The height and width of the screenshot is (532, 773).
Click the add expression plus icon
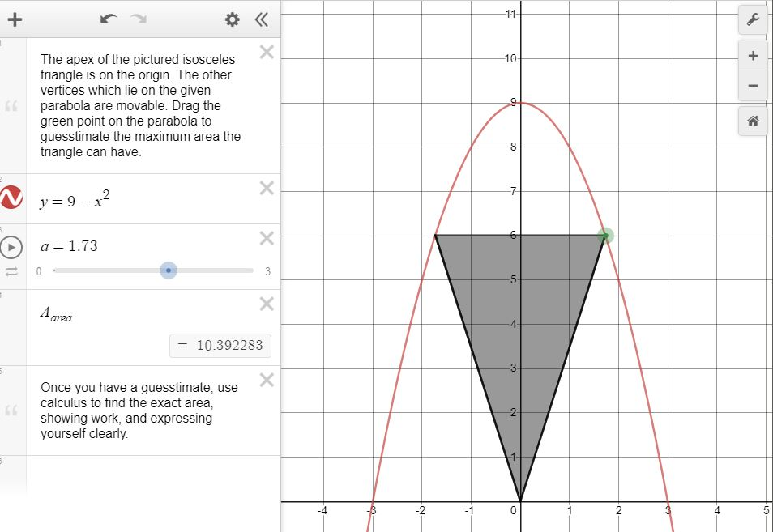(15, 19)
